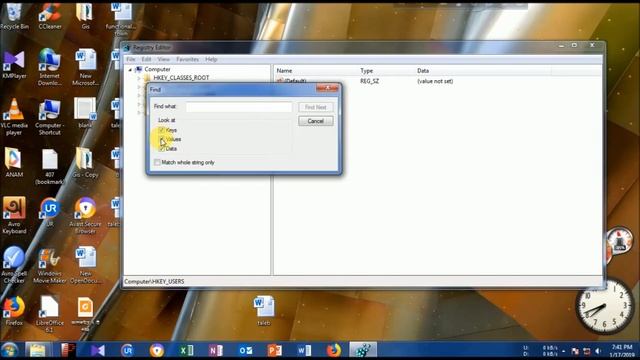Click the Find Next button
This screenshot has width=640, height=360.
pos(316,107)
